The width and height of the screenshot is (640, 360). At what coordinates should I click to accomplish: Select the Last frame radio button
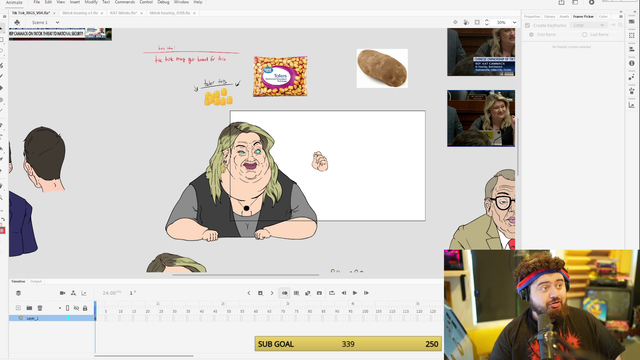(584, 35)
